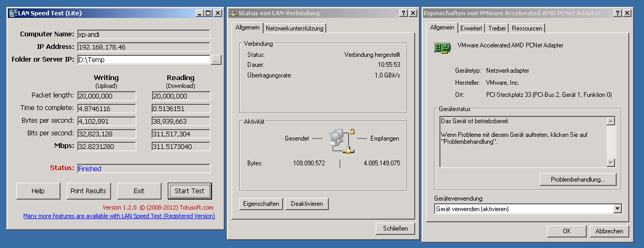Image resolution: width=644 pixels, height=248 pixels.
Task: Click the network activity computers icon
Action: pos(339,140)
